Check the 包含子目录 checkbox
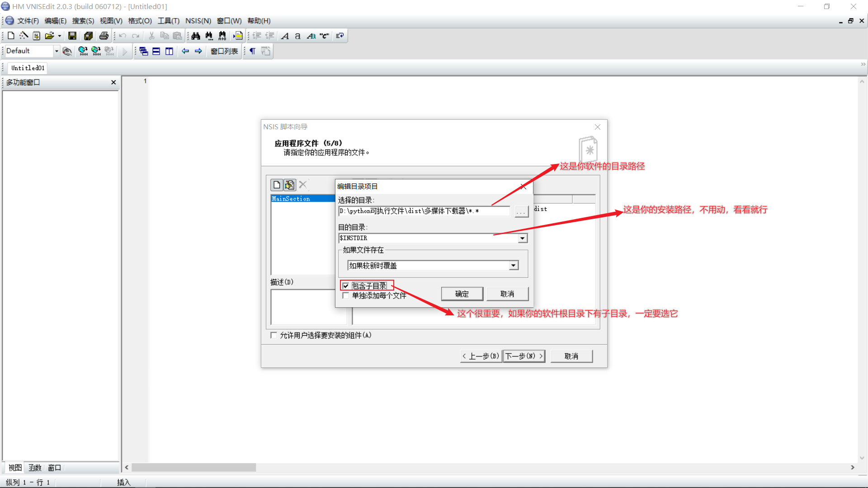 345,286
